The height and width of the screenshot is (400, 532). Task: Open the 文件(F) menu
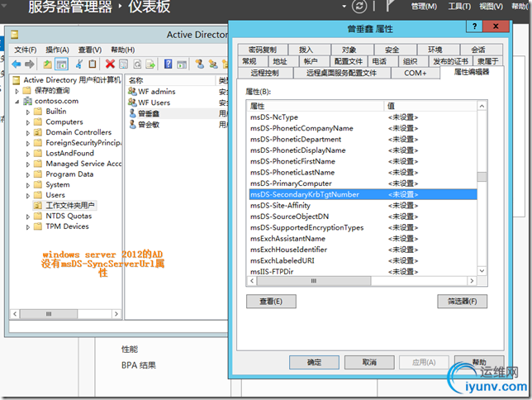(x=25, y=50)
